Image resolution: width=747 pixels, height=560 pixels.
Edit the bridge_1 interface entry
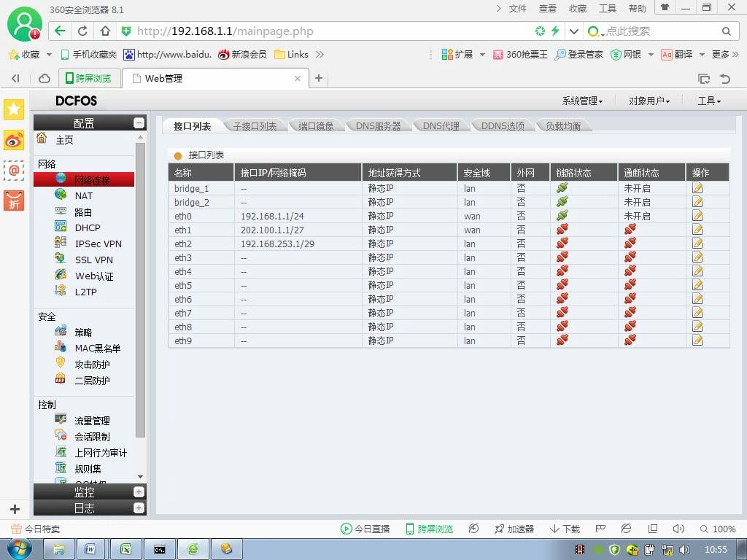point(697,188)
